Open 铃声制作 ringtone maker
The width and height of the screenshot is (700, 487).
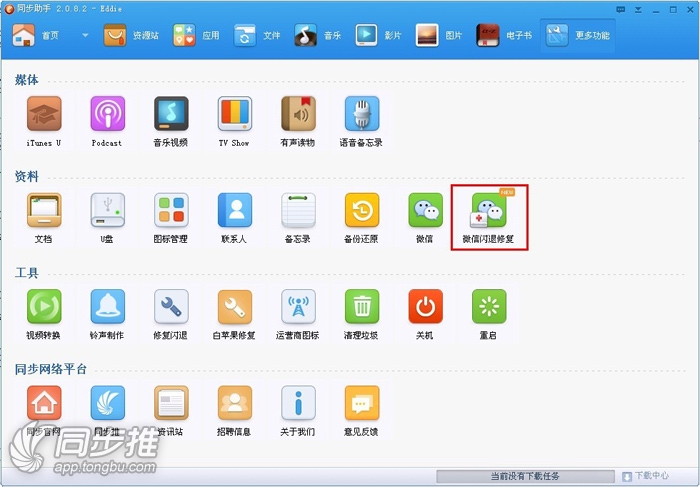pyautogui.click(x=107, y=307)
